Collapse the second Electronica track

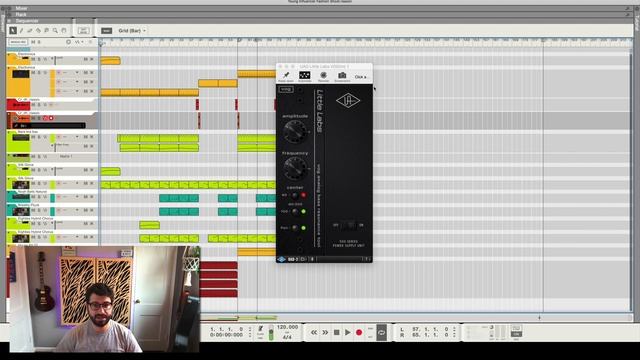tap(9, 67)
